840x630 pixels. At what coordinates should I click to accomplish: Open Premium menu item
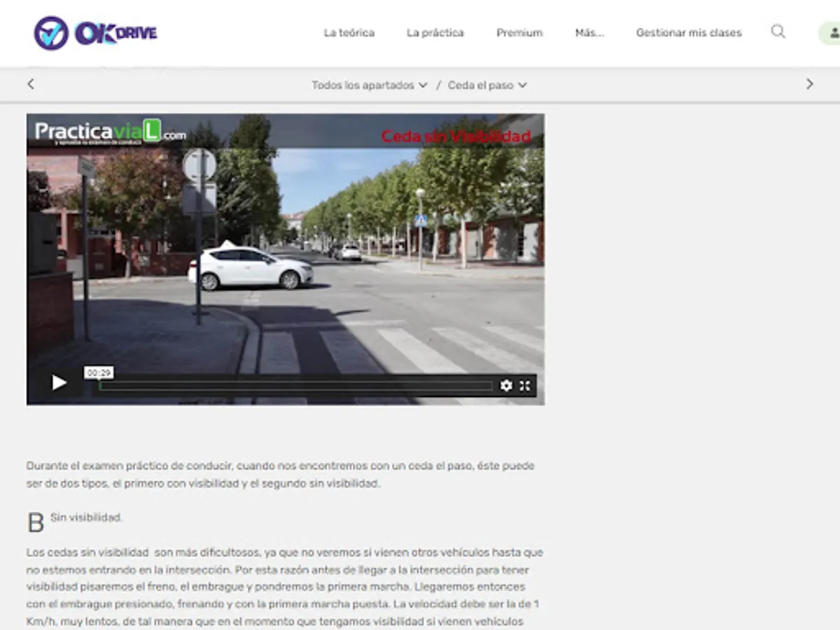click(519, 33)
